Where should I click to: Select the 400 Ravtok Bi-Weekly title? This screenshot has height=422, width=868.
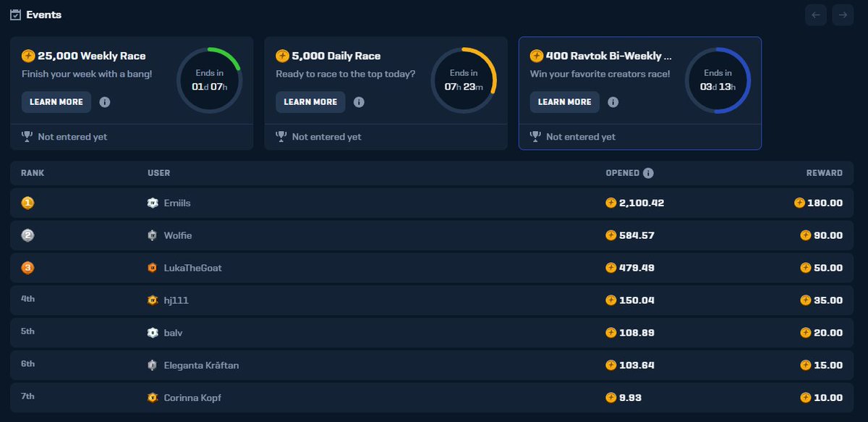[609, 56]
